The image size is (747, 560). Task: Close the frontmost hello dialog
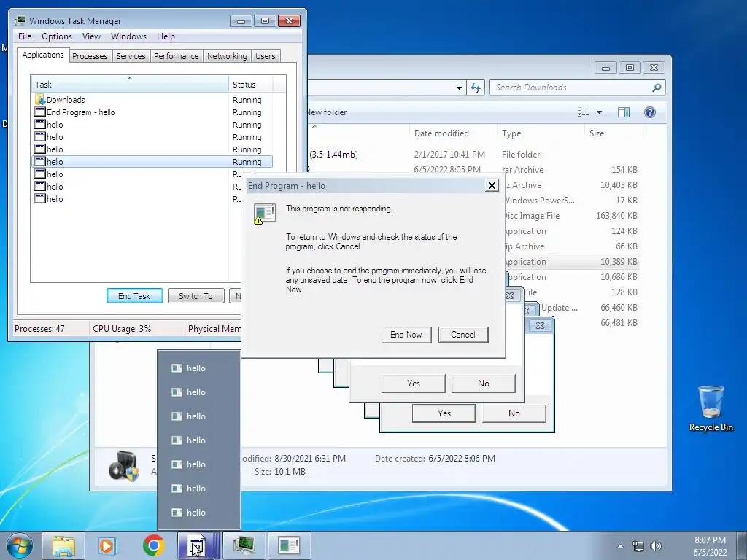(x=540, y=326)
